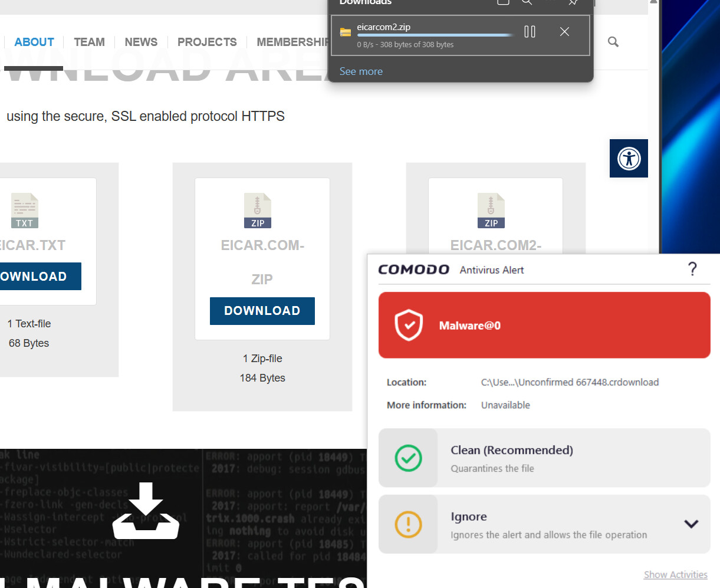Go to the NEWS section
The image size is (720, 588).
141,42
